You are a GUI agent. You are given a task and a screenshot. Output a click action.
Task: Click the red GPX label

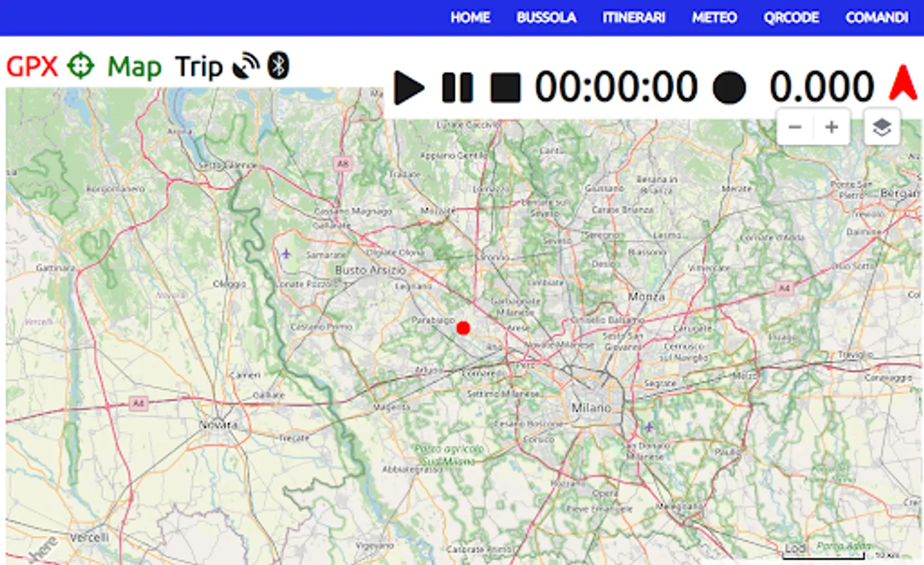pyautogui.click(x=32, y=67)
